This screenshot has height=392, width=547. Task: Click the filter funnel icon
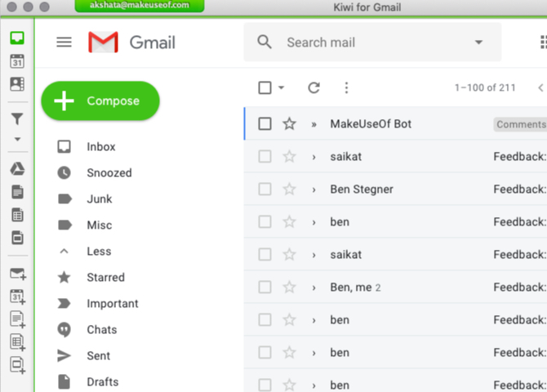(x=17, y=119)
